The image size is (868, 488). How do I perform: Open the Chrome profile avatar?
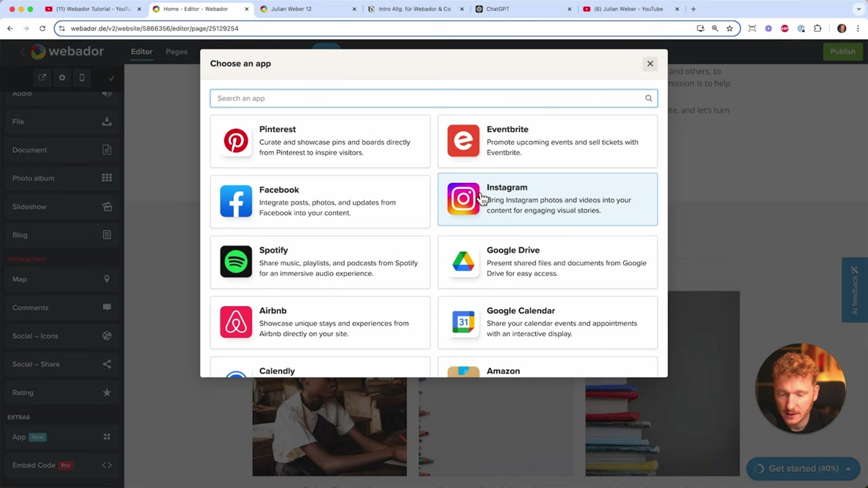[x=842, y=28]
